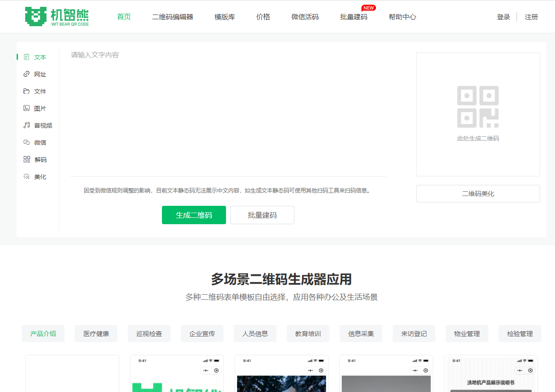
Task: Click the text content input area
Action: pyautogui.click(x=228, y=112)
